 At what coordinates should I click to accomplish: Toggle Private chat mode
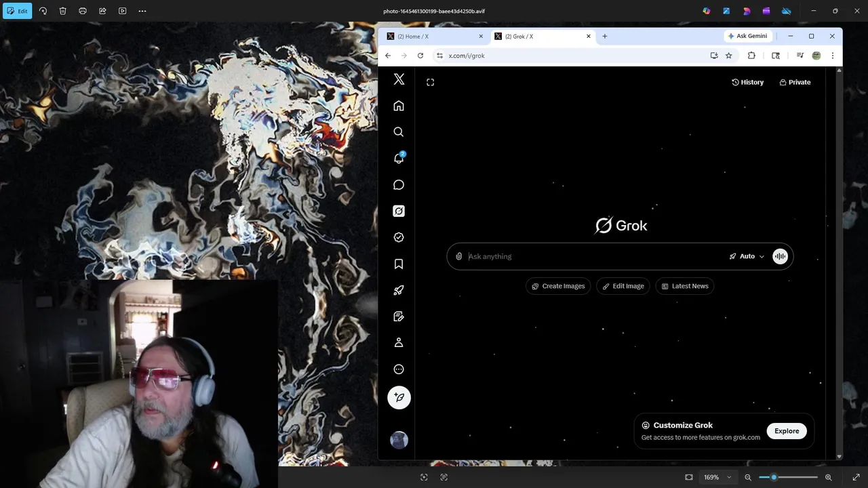795,82
